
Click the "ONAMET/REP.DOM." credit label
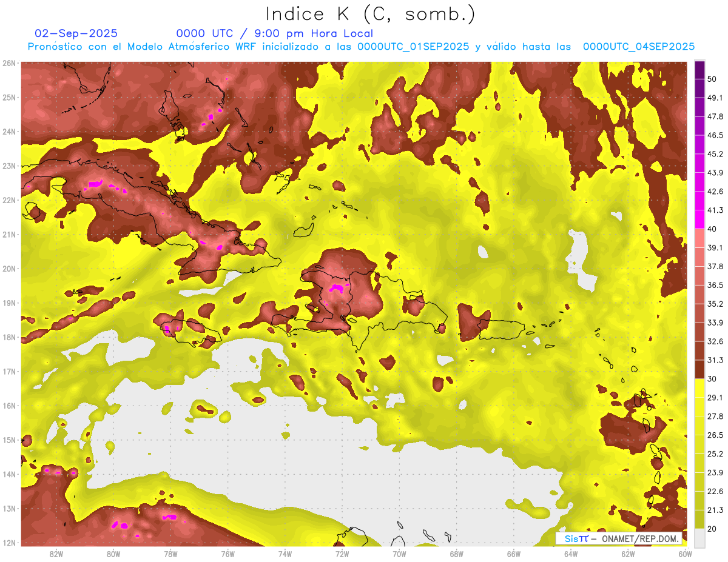[x=641, y=538]
